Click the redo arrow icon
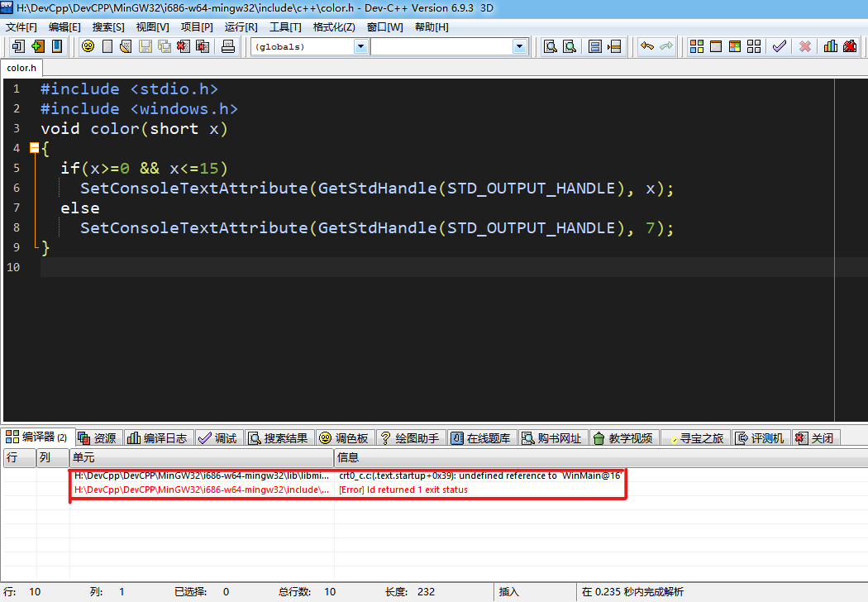The height and width of the screenshot is (602, 868). pos(666,46)
